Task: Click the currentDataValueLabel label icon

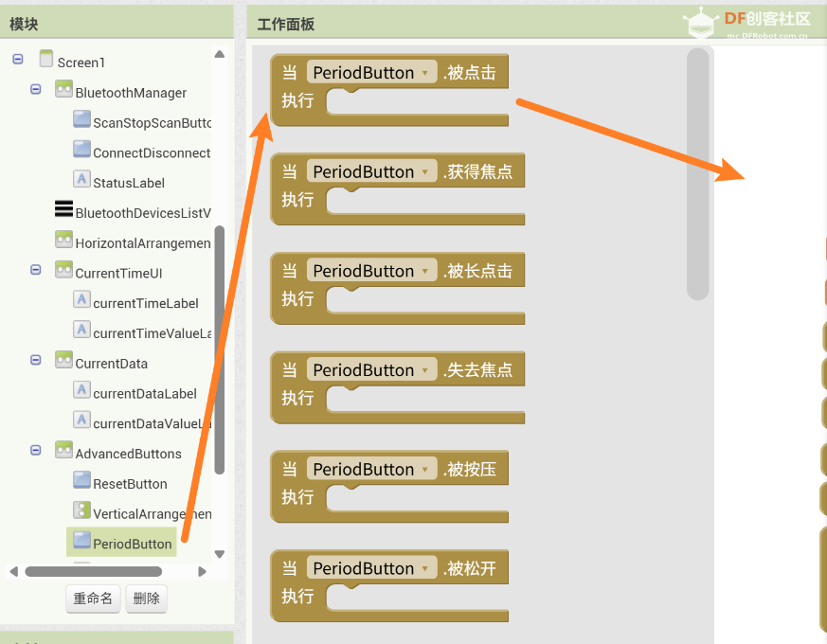Action: pyautogui.click(x=81, y=420)
